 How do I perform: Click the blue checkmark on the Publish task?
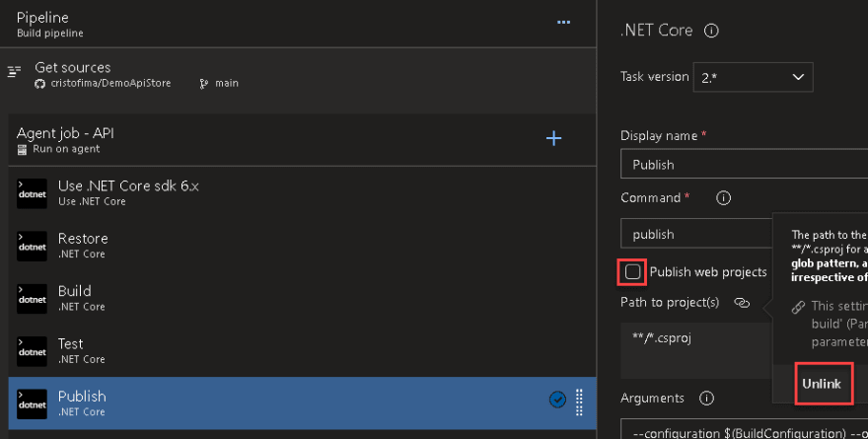pyautogui.click(x=557, y=400)
